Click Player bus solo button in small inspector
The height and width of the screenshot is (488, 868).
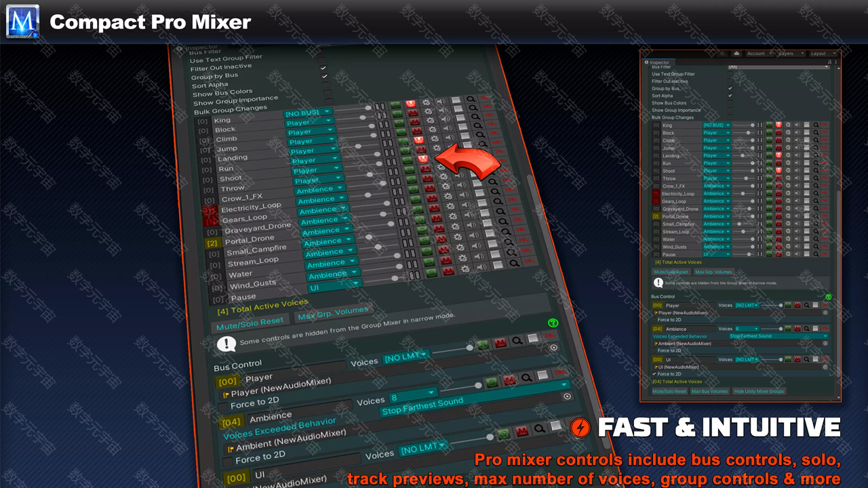788,305
